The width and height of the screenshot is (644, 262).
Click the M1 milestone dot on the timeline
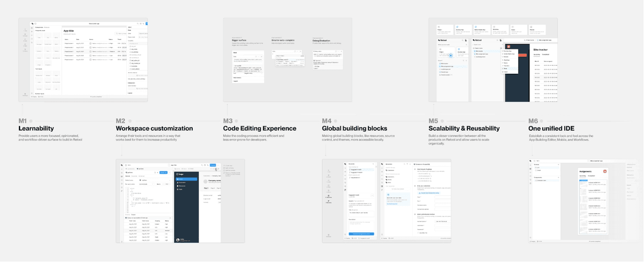click(31, 121)
